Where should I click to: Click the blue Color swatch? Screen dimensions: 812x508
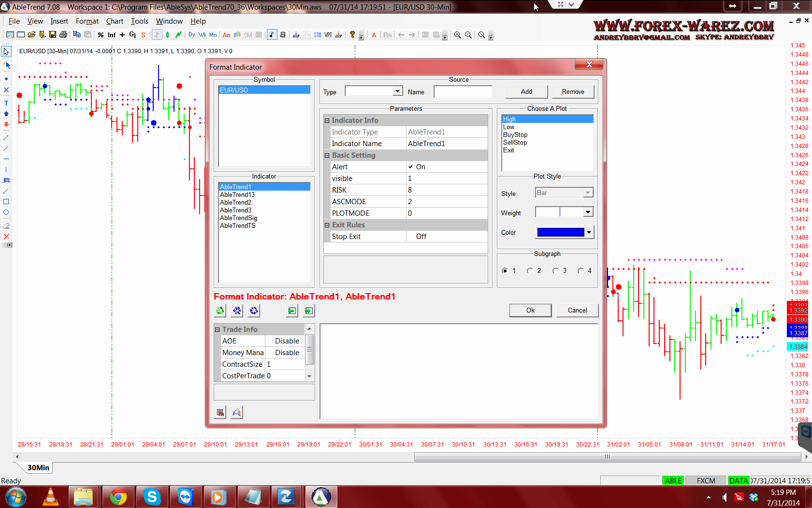click(561, 232)
